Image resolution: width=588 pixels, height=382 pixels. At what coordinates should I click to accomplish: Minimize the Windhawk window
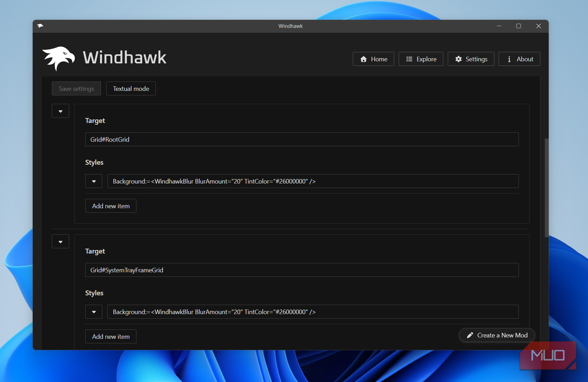point(499,26)
